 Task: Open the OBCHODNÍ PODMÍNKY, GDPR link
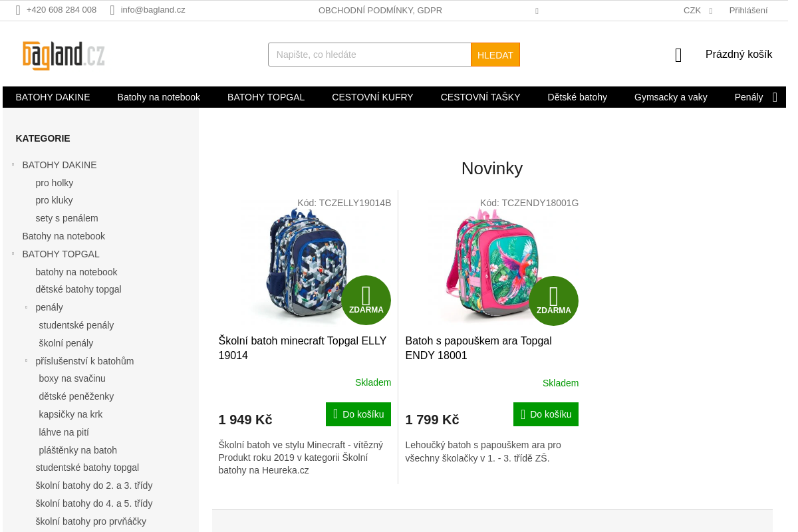[x=380, y=10]
